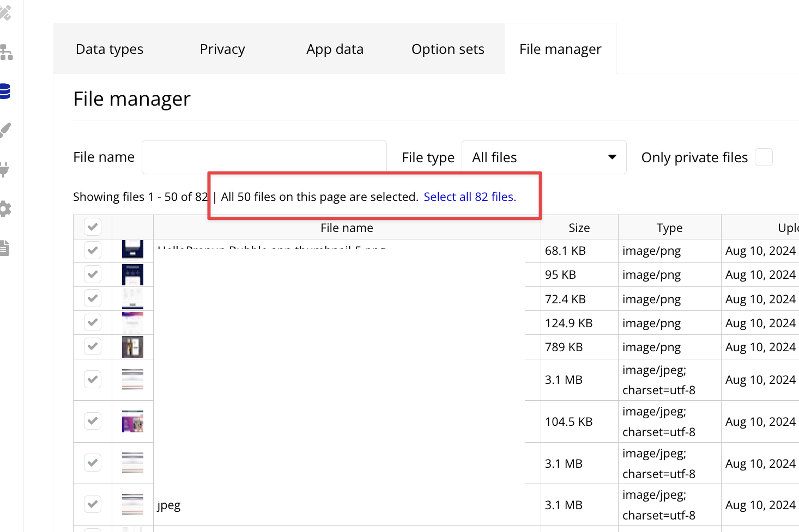
Task: Open the Design tab in the sidebar
Action: [x=5, y=13]
